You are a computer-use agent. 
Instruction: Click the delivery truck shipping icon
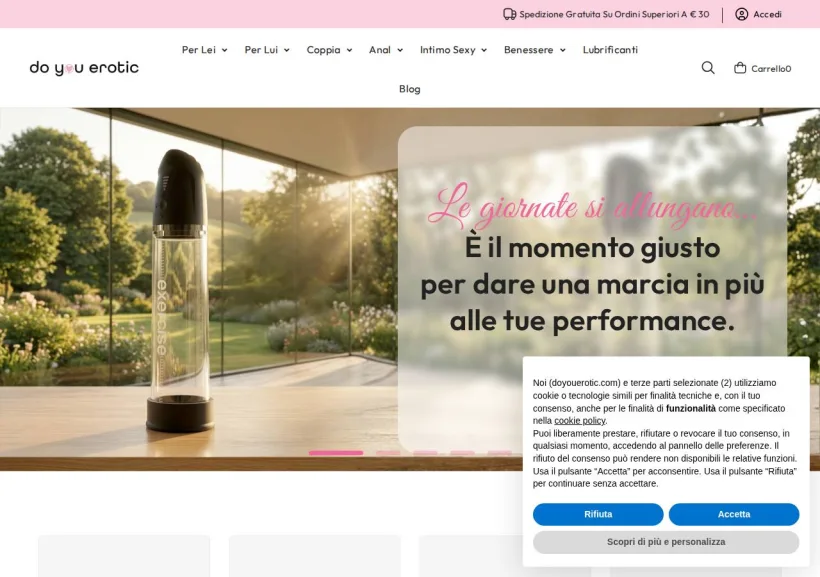pos(509,14)
